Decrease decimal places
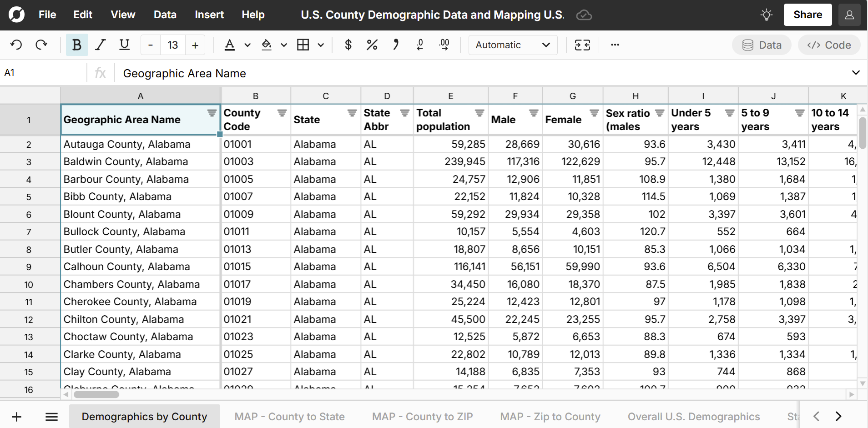The height and width of the screenshot is (428, 868). (x=419, y=45)
